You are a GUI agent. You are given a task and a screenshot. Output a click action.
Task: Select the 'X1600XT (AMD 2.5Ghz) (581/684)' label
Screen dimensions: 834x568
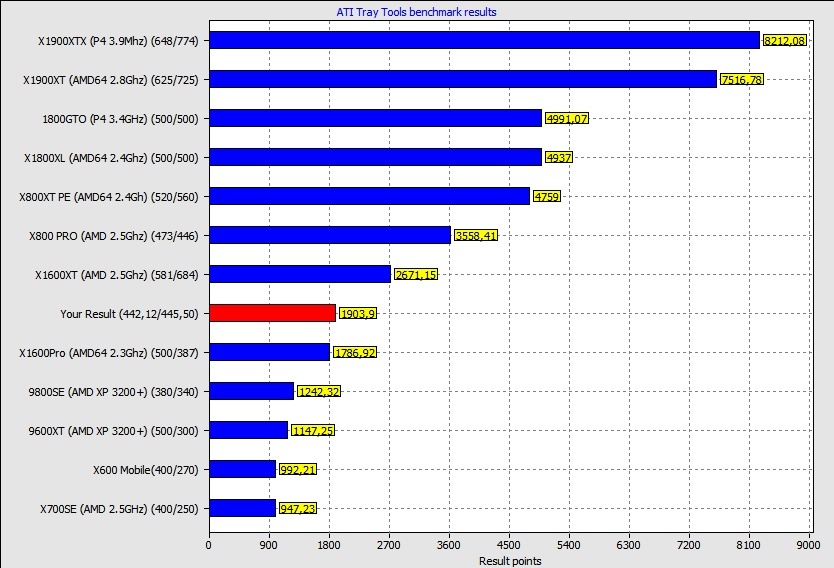tap(116, 275)
